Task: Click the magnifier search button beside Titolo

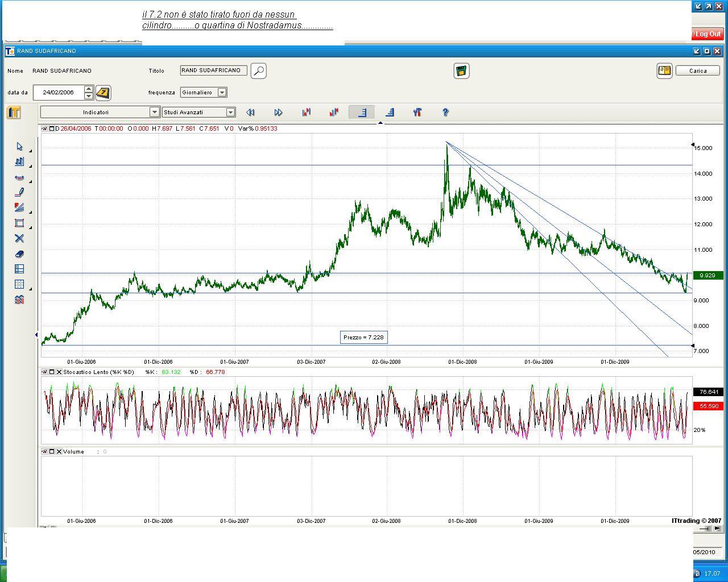Action: pyautogui.click(x=258, y=71)
